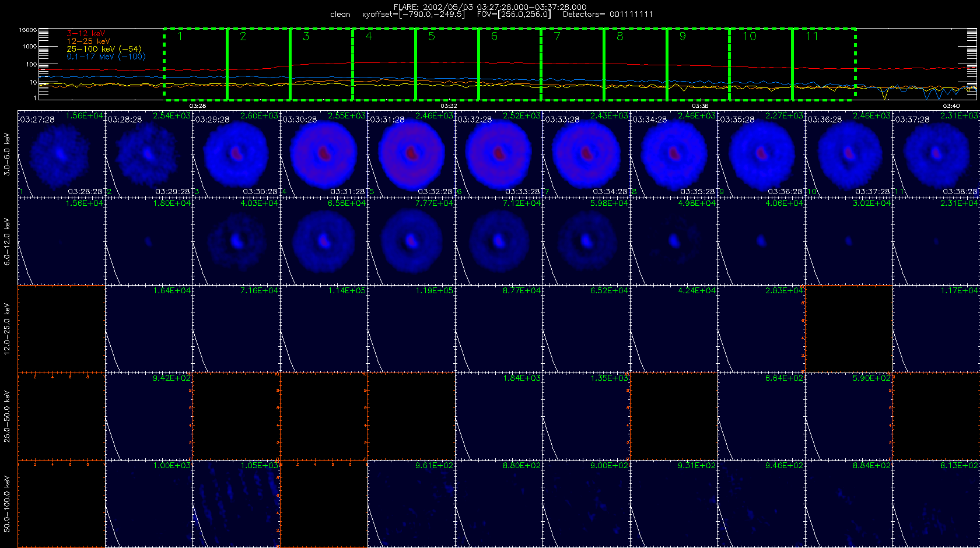Open the 12-25 keV panel labeled 1.19E+05

[412, 329]
